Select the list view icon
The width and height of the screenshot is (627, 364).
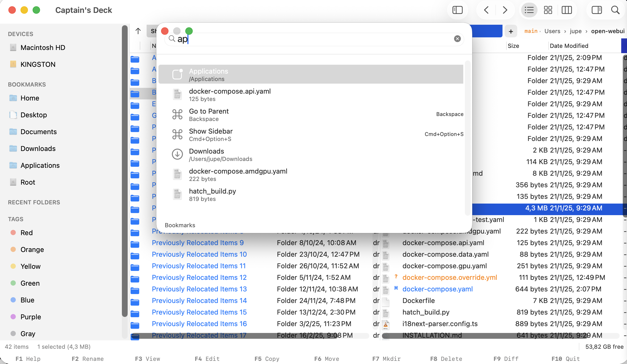(x=529, y=10)
